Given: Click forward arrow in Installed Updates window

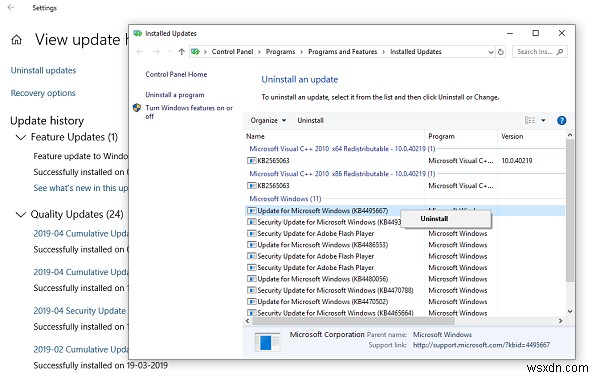Looking at the screenshot, I should [x=156, y=52].
